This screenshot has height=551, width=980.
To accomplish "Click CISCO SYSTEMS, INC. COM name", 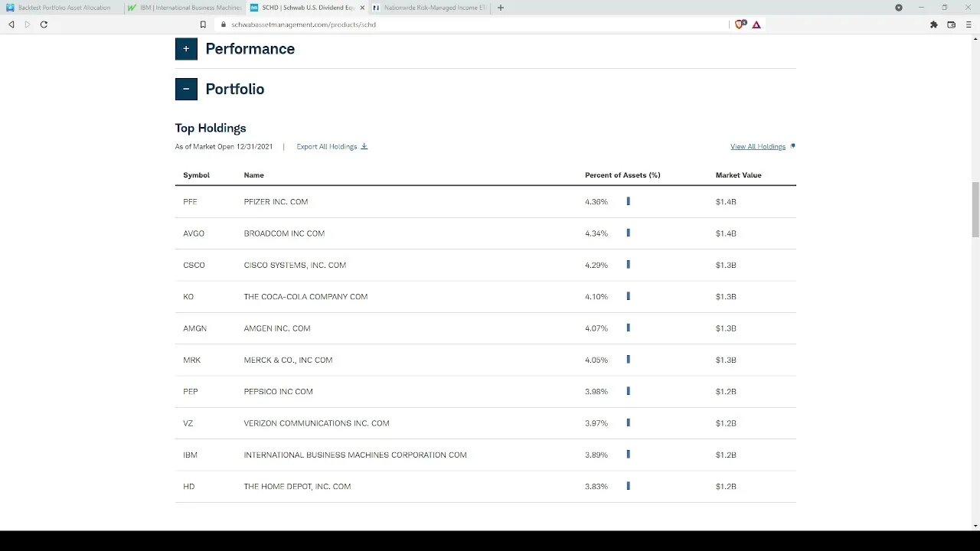I will coord(295,266).
